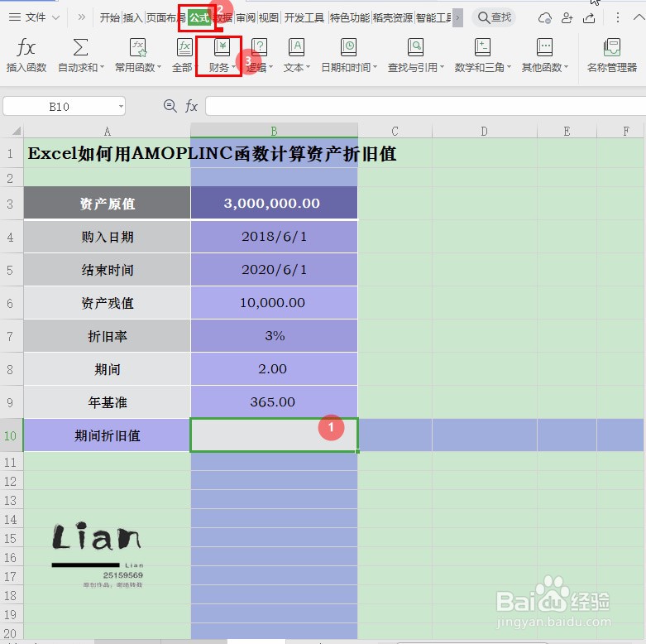Switch to the Page Layout (页面布局) tab
This screenshot has height=644, width=646.
tap(166, 17)
